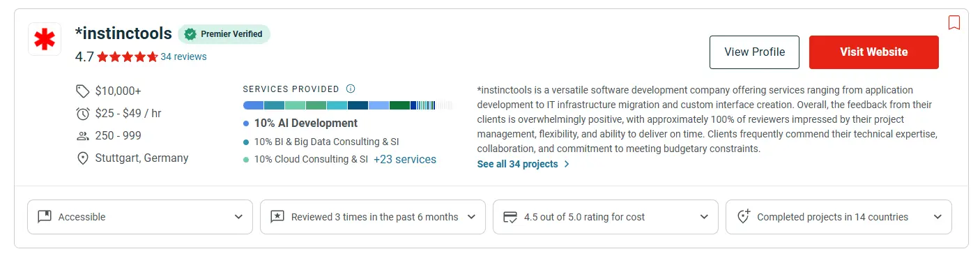
Task: Open the 34 reviews link
Action: pos(183,57)
